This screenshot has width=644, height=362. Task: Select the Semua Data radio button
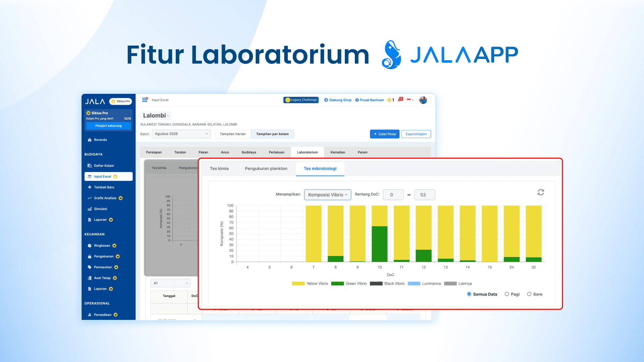pyautogui.click(x=469, y=294)
